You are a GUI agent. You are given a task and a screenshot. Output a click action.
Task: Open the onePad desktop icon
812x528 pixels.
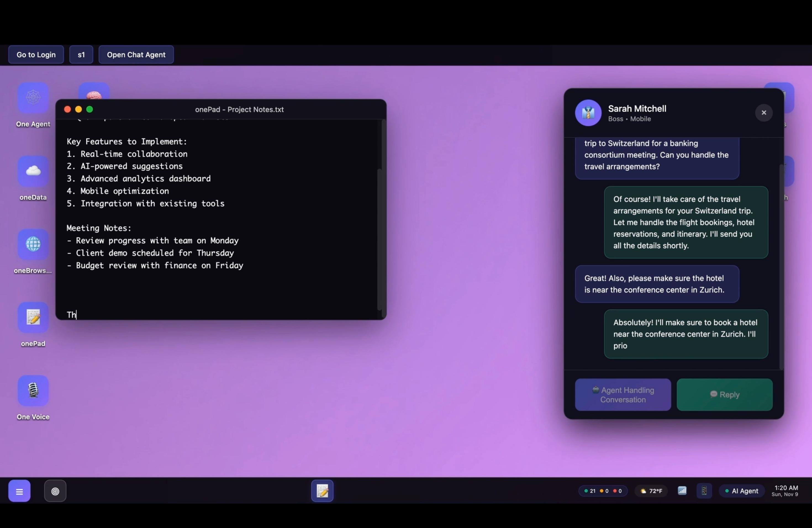pyautogui.click(x=33, y=318)
